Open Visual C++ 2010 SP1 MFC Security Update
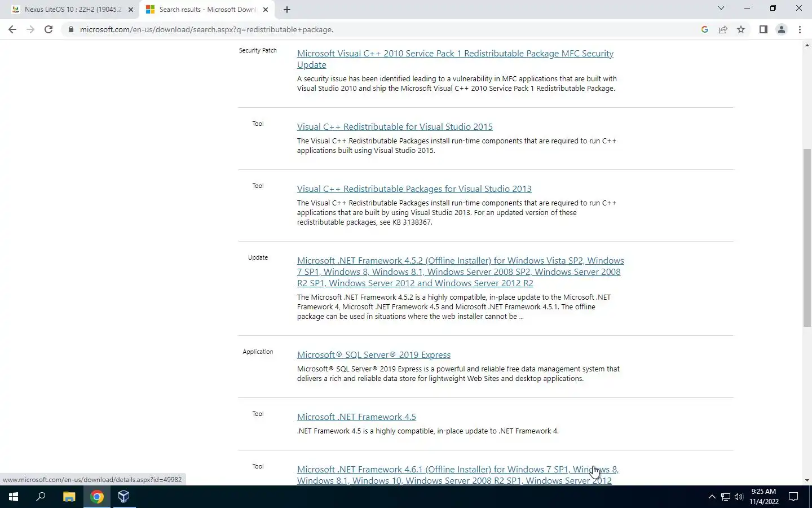The height and width of the screenshot is (508, 812). click(455, 59)
